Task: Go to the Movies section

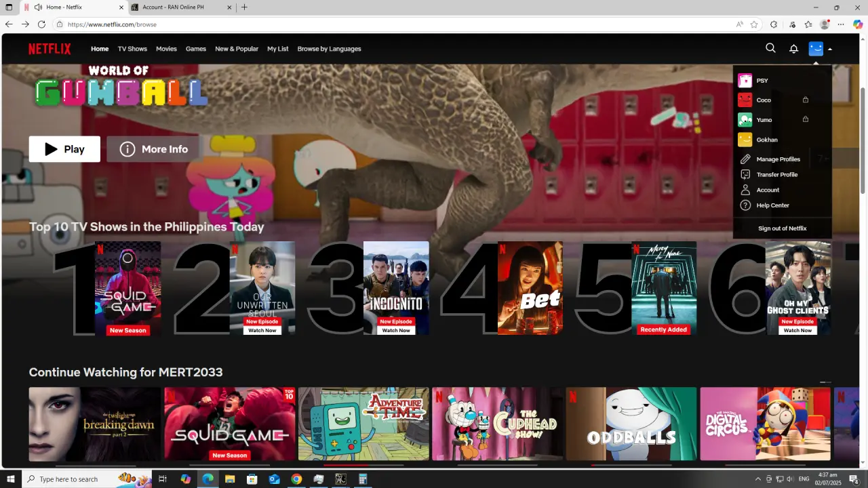Action: 166,49
